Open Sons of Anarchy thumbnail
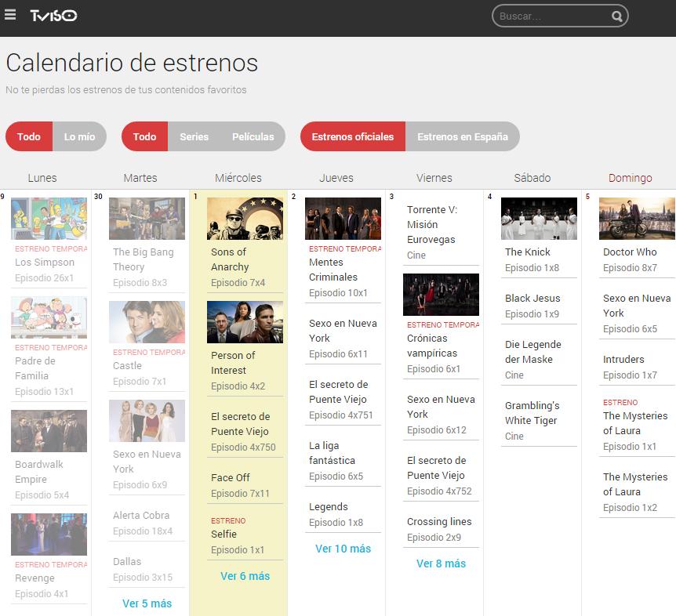The height and width of the screenshot is (616, 676). 245,219
